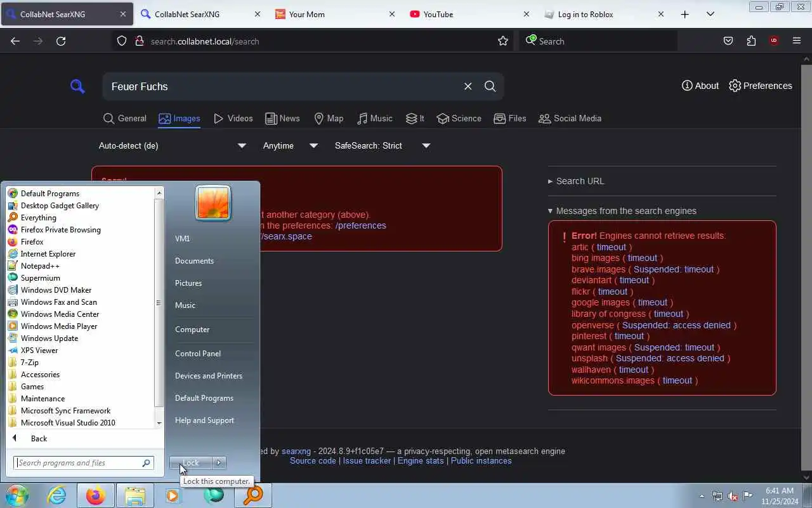The image size is (812, 508).
Task: Select the Science search category
Action: click(x=459, y=119)
